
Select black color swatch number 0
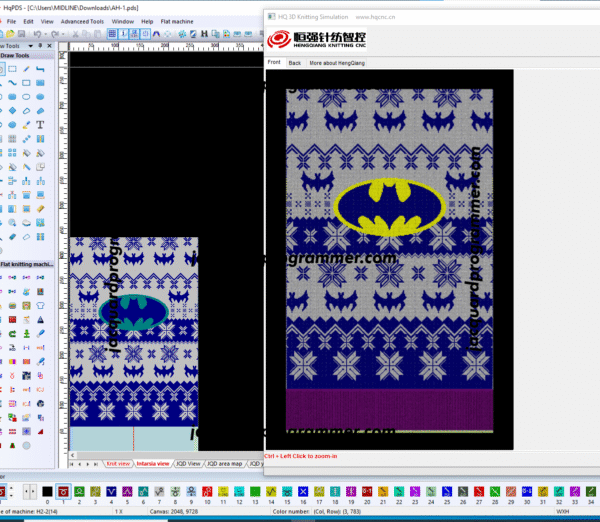click(47, 491)
